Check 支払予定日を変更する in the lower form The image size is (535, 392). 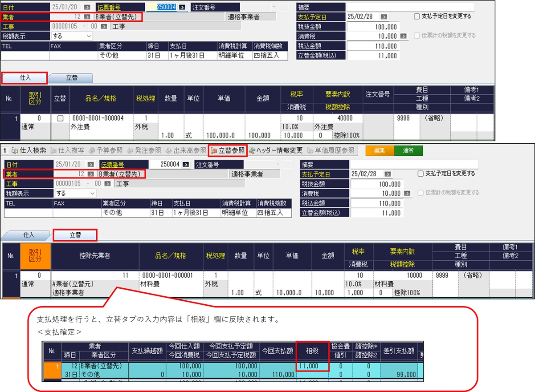(x=421, y=174)
